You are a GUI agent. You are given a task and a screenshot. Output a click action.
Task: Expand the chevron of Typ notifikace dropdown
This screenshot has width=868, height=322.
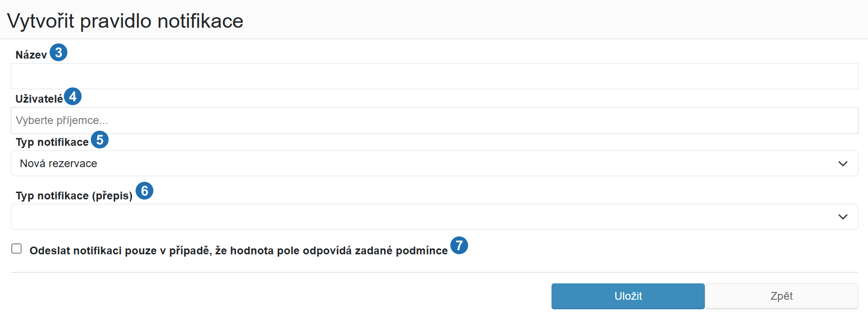tap(843, 163)
